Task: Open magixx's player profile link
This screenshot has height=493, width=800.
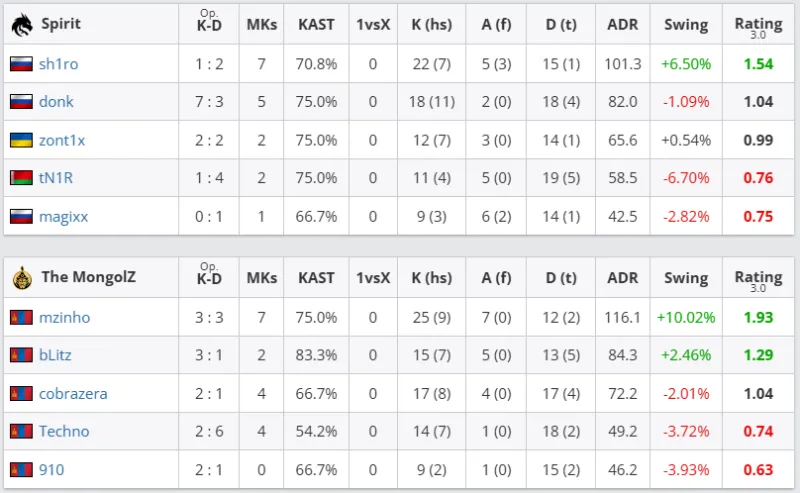Action: 64,216
